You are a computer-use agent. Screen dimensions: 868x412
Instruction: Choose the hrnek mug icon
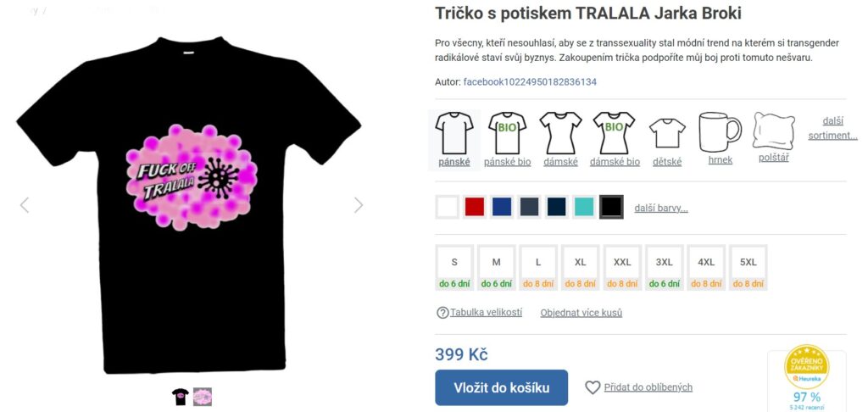[x=720, y=131]
